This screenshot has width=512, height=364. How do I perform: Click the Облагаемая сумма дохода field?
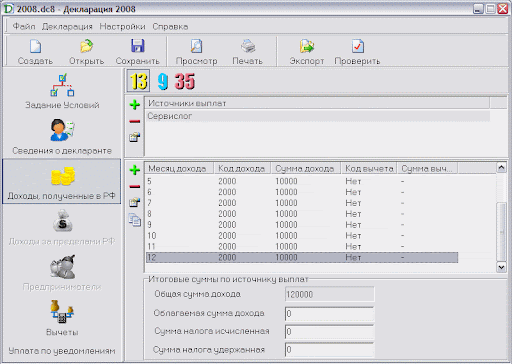click(329, 314)
